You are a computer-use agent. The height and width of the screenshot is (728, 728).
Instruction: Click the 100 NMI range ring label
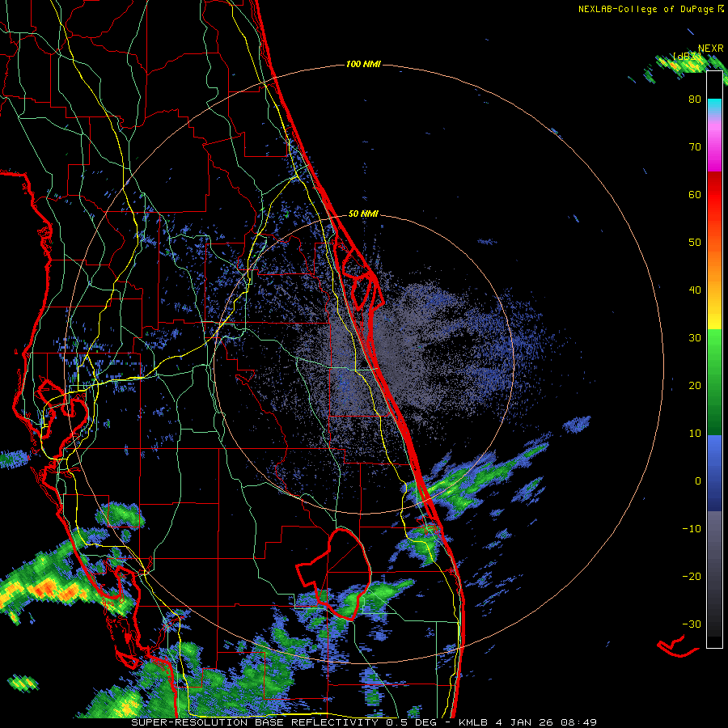click(363, 64)
